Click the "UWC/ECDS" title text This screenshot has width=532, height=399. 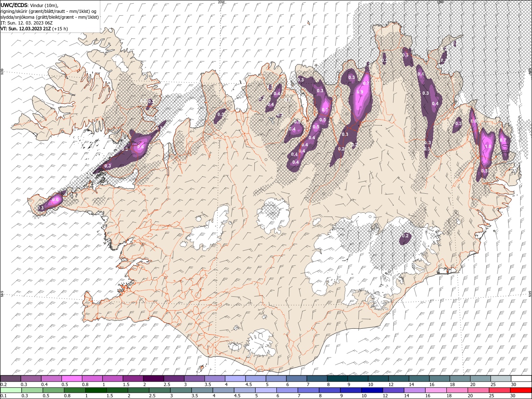14,5
